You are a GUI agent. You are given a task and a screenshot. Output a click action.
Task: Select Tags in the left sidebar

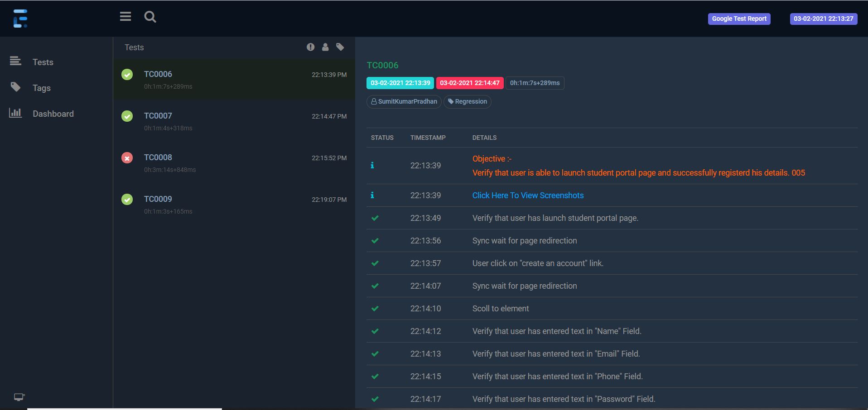(x=41, y=88)
